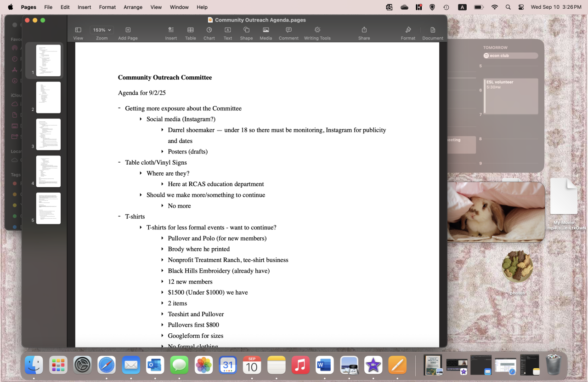Click the heading 'Community Outreach Committee'
Image resolution: width=588 pixels, height=382 pixels.
click(165, 78)
